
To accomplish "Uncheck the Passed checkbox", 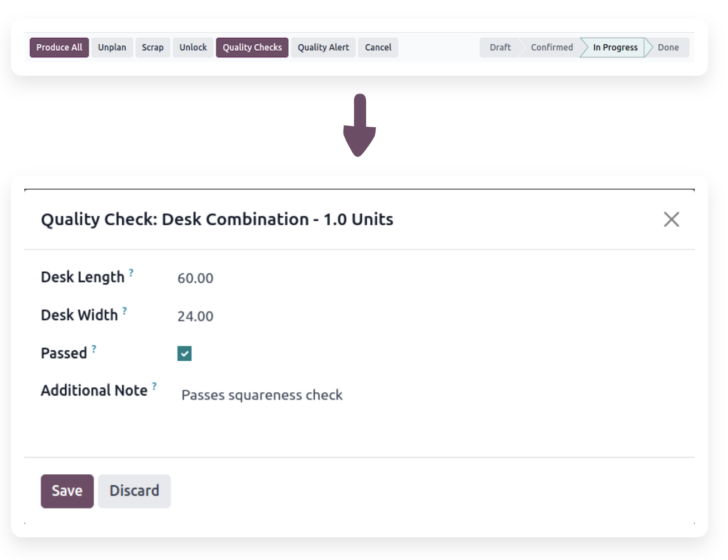I will pyautogui.click(x=184, y=354).
